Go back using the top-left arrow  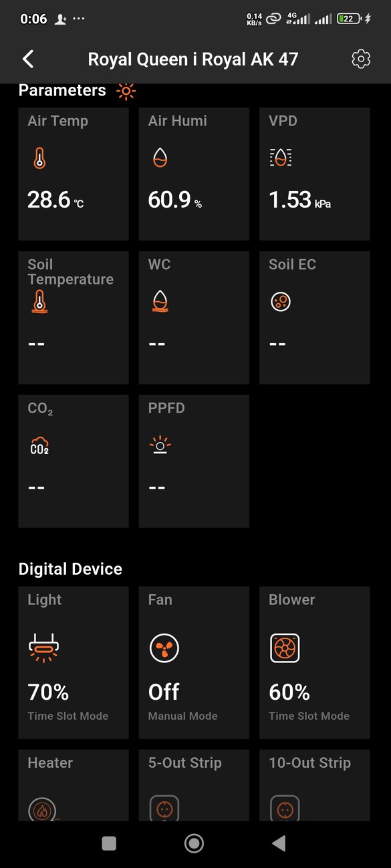point(28,59)
